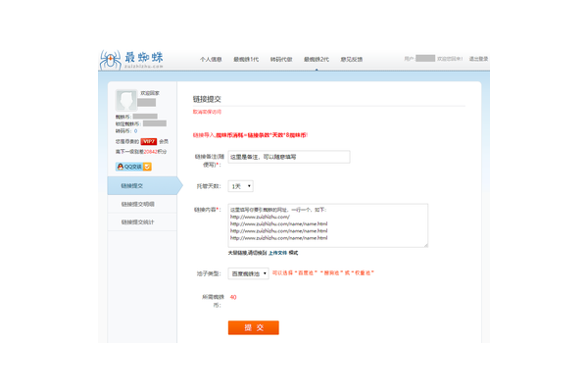Click the 上传文件 upload file link
This screenshot has width=588, height=392.
[x=277, y=253]
